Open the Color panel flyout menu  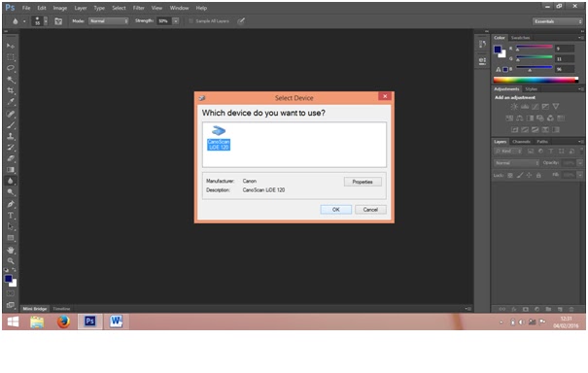(580, 38)
